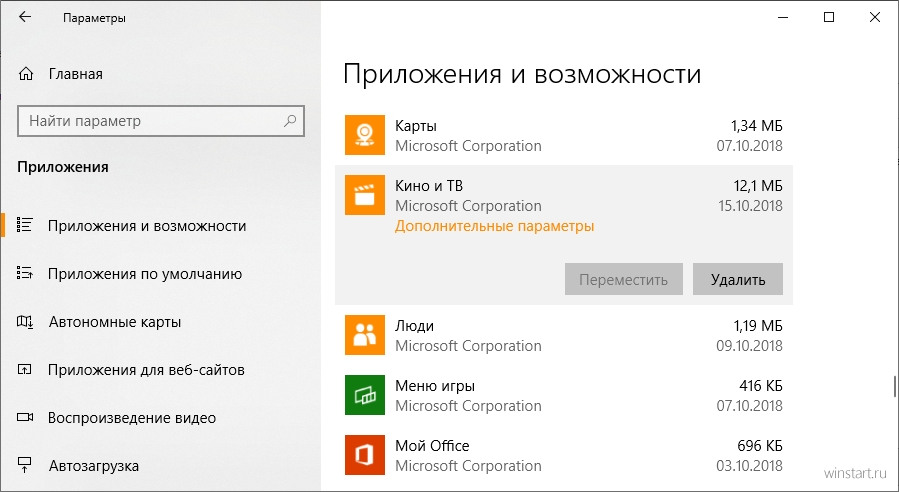Screen dimensions: 899x492
Task: Open Дополнительные параметры link for Кино и ТВ
Action: [494, 226]
